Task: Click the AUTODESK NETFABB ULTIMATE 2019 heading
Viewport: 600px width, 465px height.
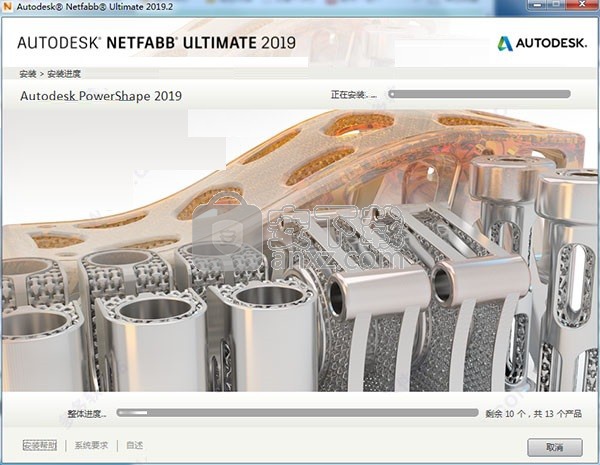Action: point(157,42)
